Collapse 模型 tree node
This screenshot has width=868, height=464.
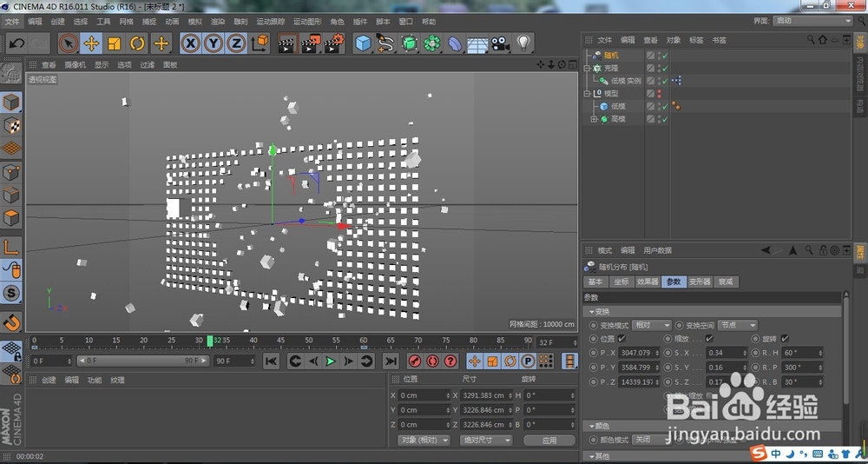coord(588,94)
